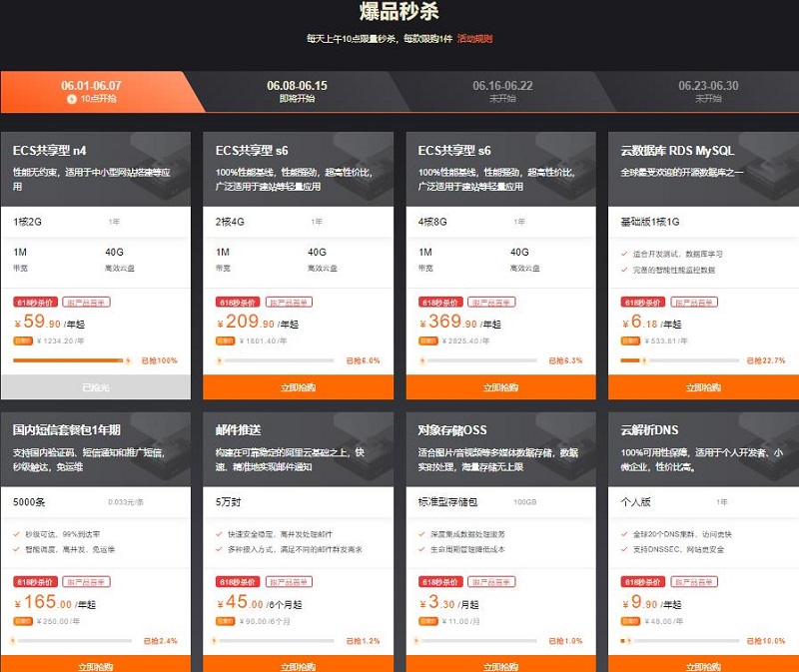Open the 06.16-06.22 未开始 tab
Image resolution: width=799 pixels, height=672 pixels.
pos(502,92)
